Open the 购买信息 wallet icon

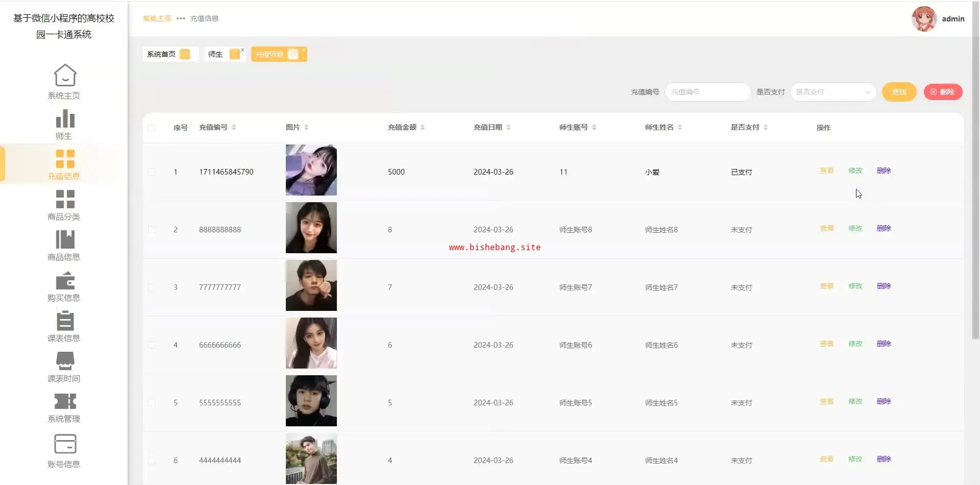click(65, 280)
